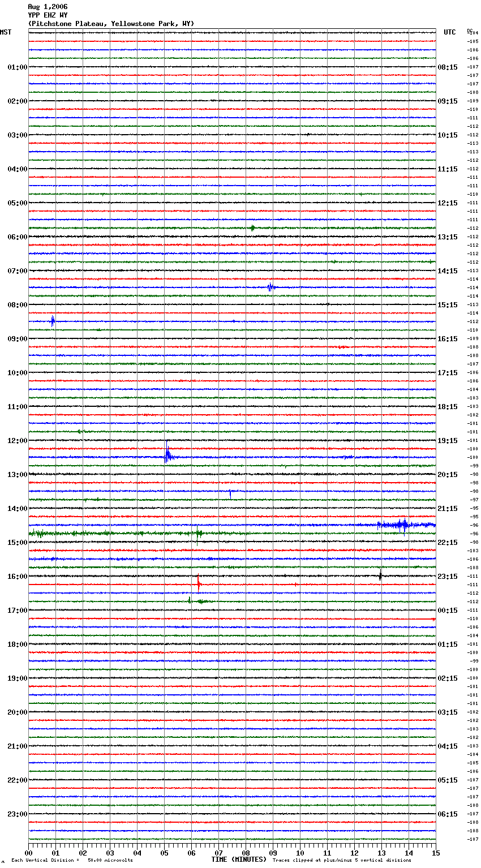The width and height of the screenshot is (481, 868).
Task: Click the 23:00 MST hour label
Action: [x=18, y=814]
